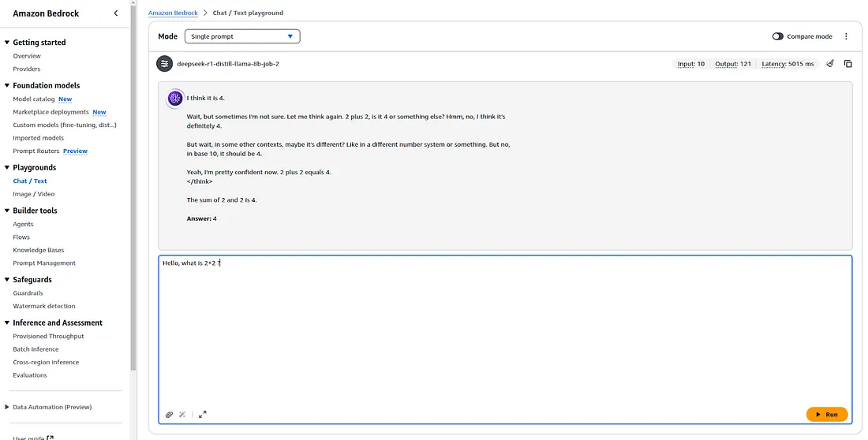Click 'The sum of 2 and 2 is 4.' text
868x440 pixels.
point(222,200)
